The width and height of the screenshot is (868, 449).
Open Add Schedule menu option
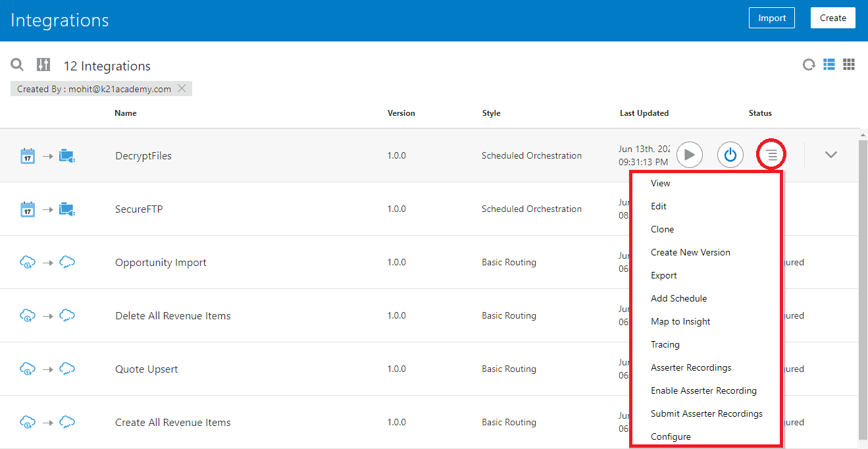(678, 298)
